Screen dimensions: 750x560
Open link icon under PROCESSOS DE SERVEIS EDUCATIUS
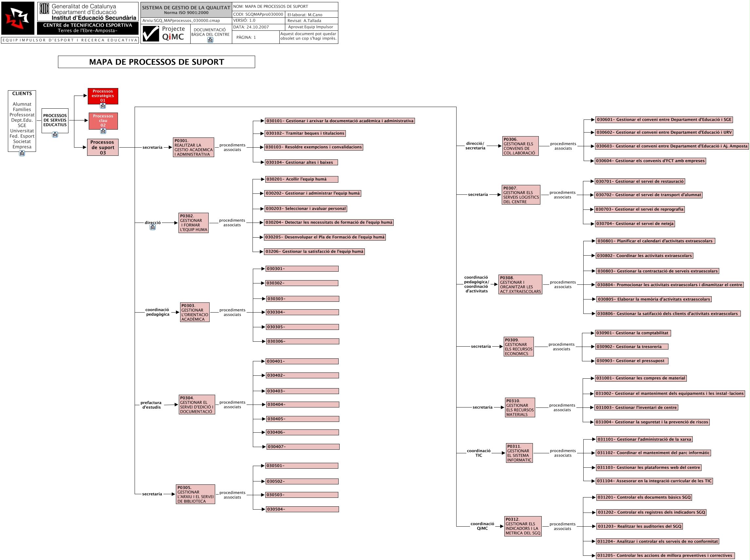[55, 135]
